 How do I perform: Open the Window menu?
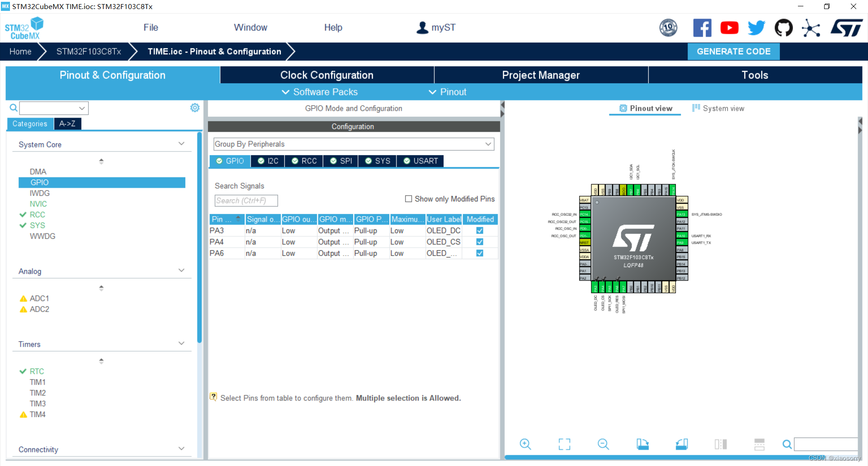click(250, 28)
